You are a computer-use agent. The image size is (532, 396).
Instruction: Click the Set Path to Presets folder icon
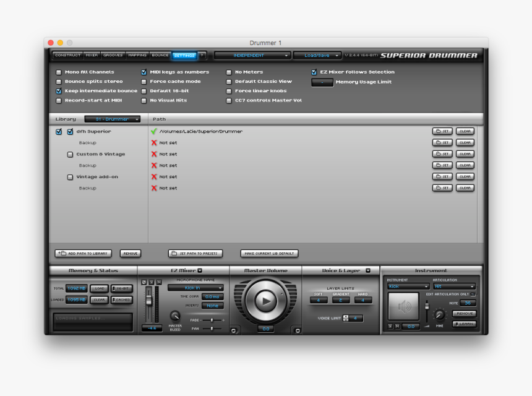173,253
